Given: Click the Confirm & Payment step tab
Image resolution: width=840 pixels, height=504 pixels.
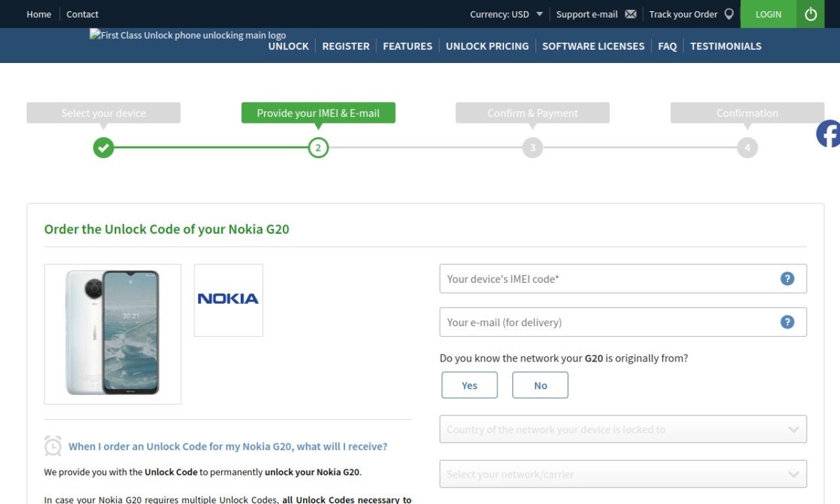Looking at the screenshot, I should pos(532,113).
